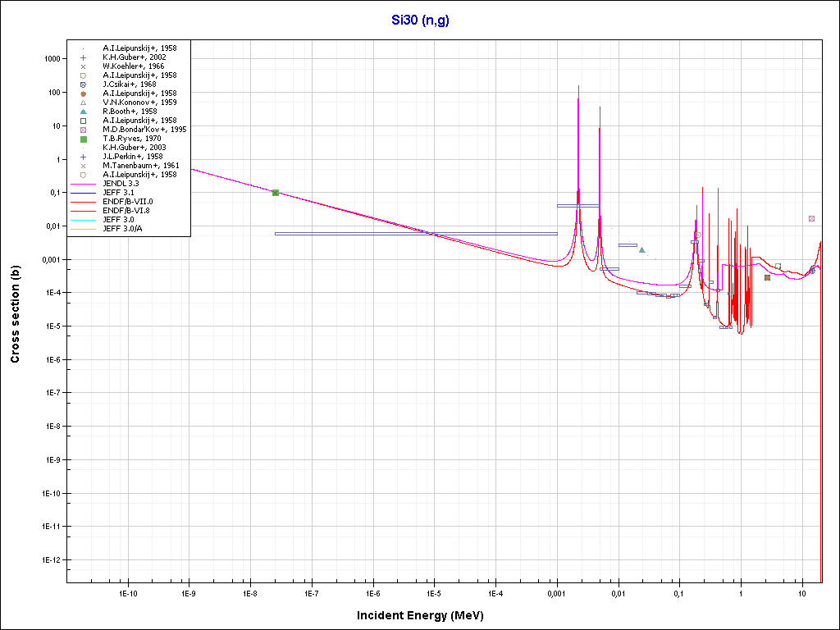This screenshot has width=840, height=630.
Task: Click the M.Tanenbaum+, 1961 red cross icon
Action: pos(83,166)
